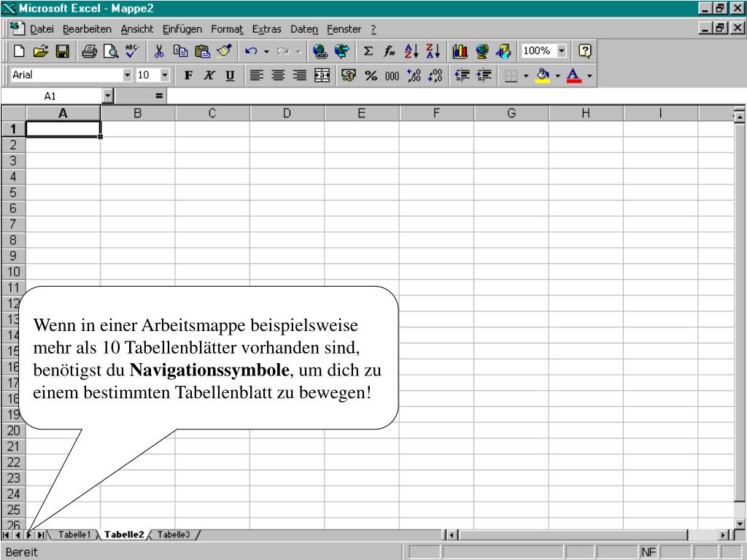Jump to last sheet tab navigation button
Image resolution: width=747 pixels, height=560 pixels.
pyautogui.click(x=41, y=535)
